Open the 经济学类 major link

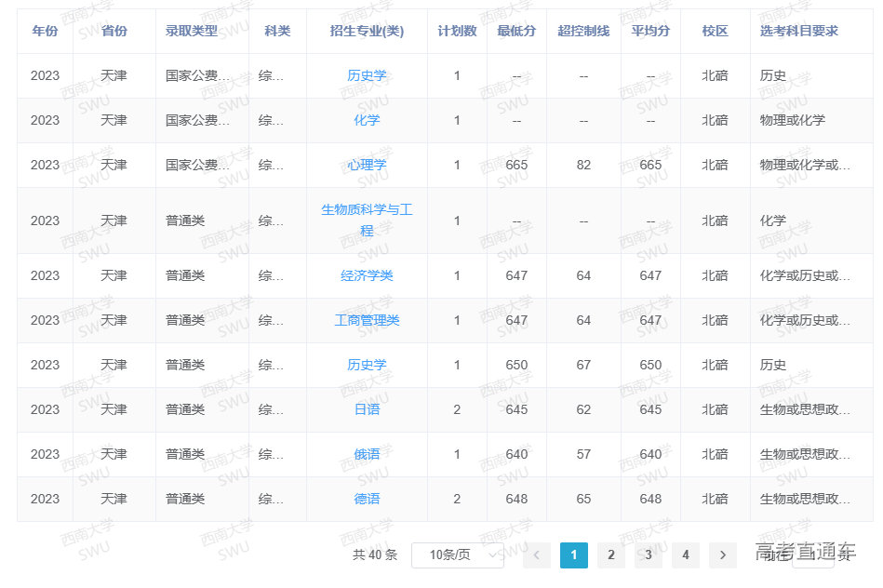coord(367,275)
